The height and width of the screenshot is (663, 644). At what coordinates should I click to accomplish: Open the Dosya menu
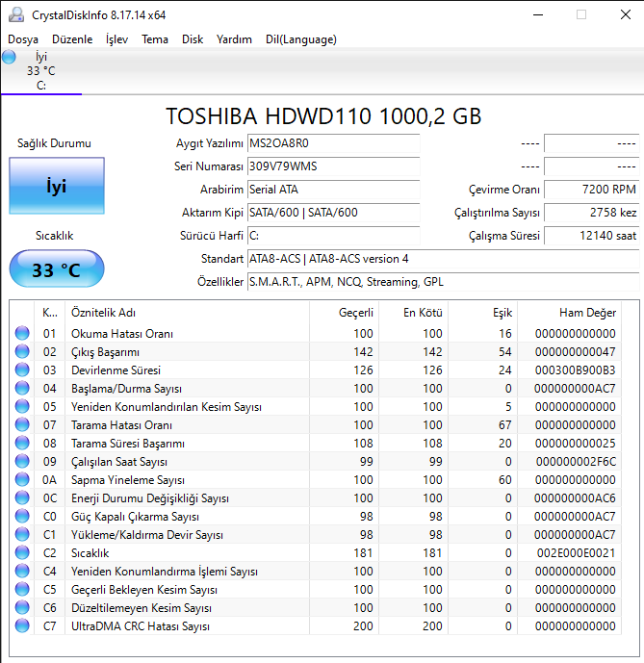pos(23,39)
